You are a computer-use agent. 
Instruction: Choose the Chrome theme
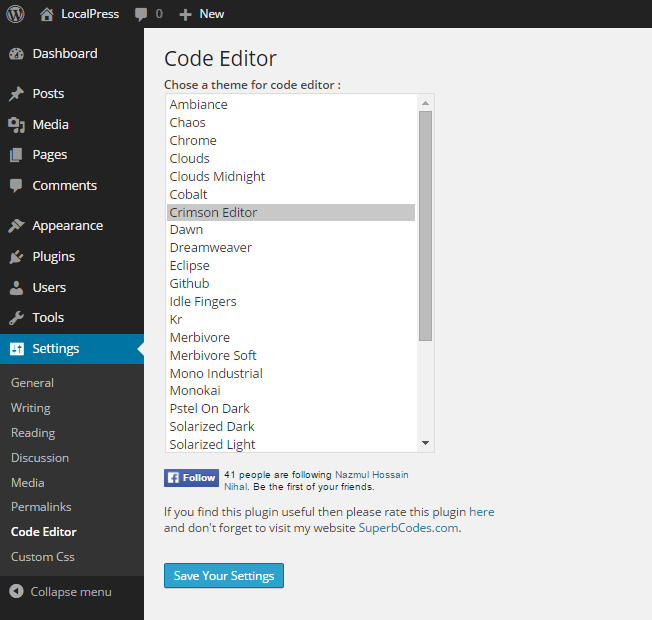tap(291, 141)
